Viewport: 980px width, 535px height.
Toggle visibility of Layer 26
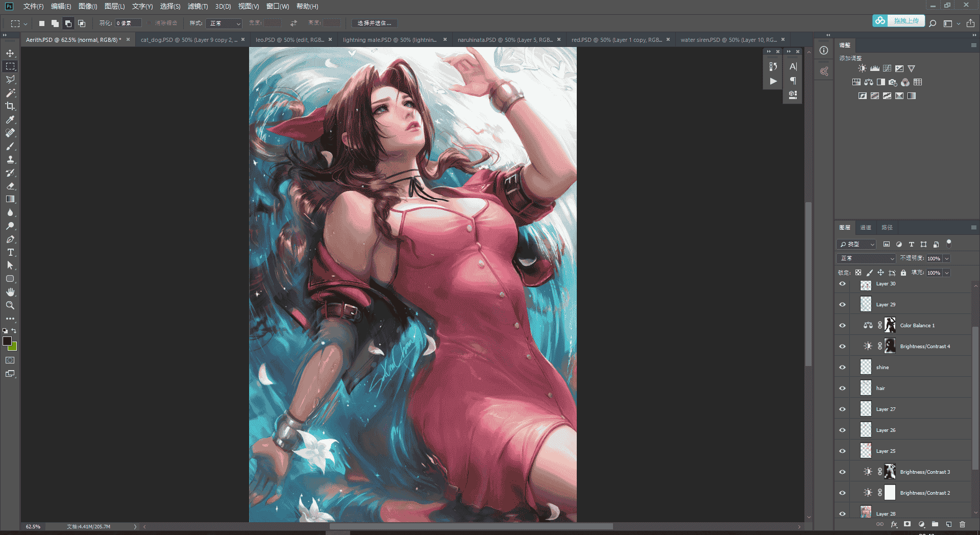(842, 430)
